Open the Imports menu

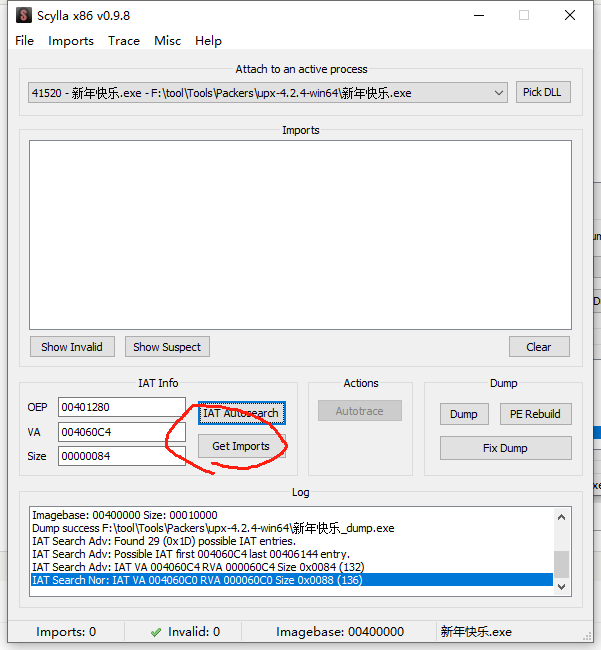click(x=71, y=41)
